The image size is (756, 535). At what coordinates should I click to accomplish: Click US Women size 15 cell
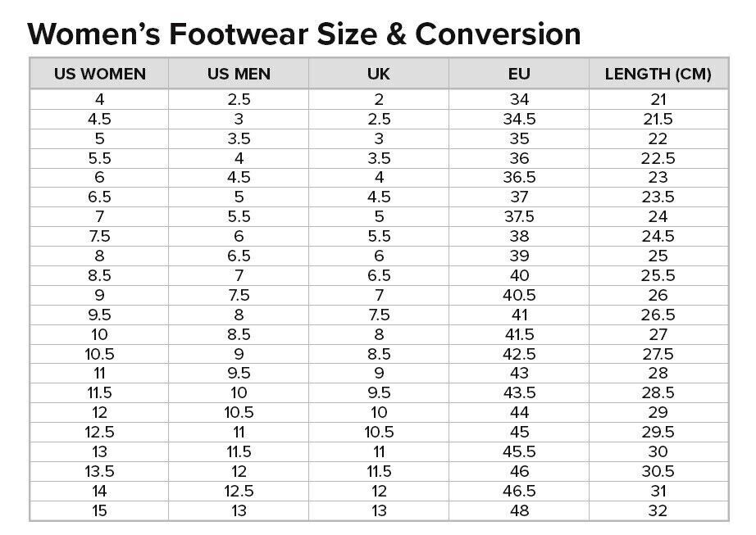click(x=100, y=510)
